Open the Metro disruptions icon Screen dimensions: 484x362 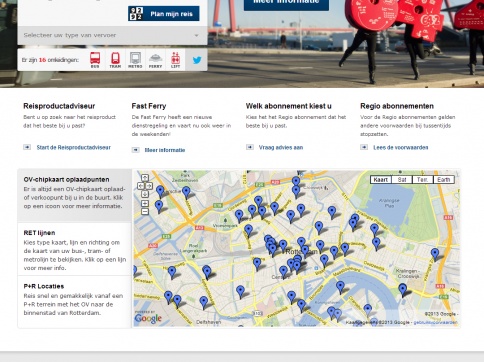[x=135, y=60]
